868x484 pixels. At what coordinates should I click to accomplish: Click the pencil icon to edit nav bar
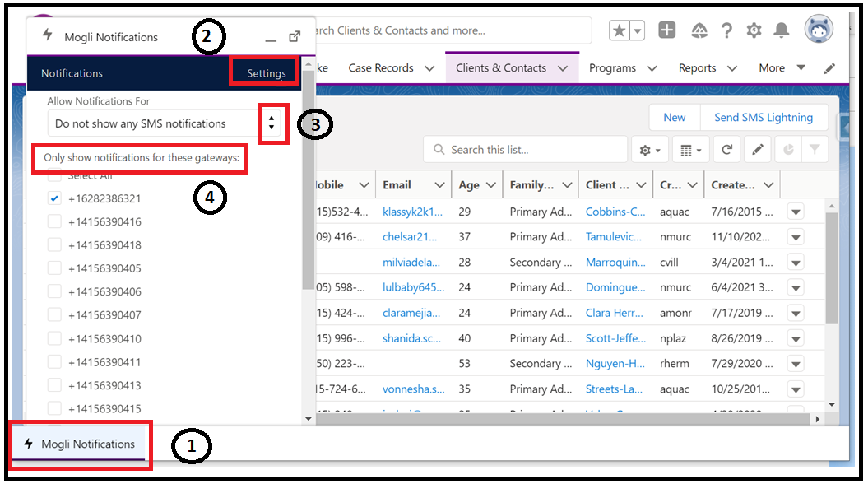829,68
